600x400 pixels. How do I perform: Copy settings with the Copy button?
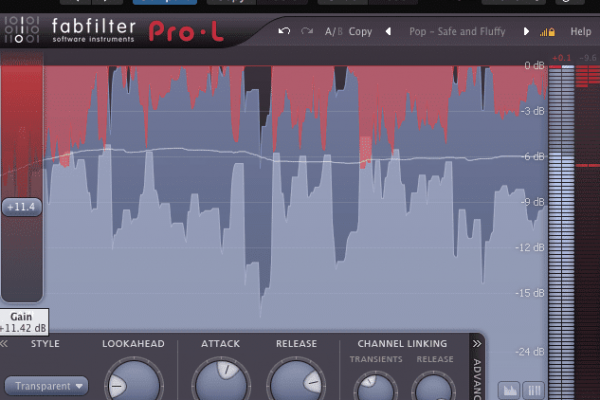(x=360, y=31)
